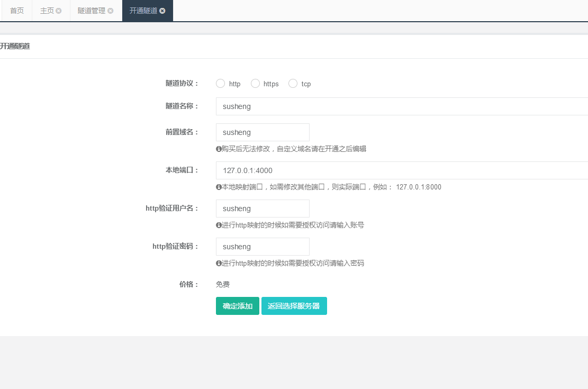This screenshot has width=588, height=389.
Task: Choose the tcp protocol radio button
Action: pyautogui.click(x=293, y=83)
